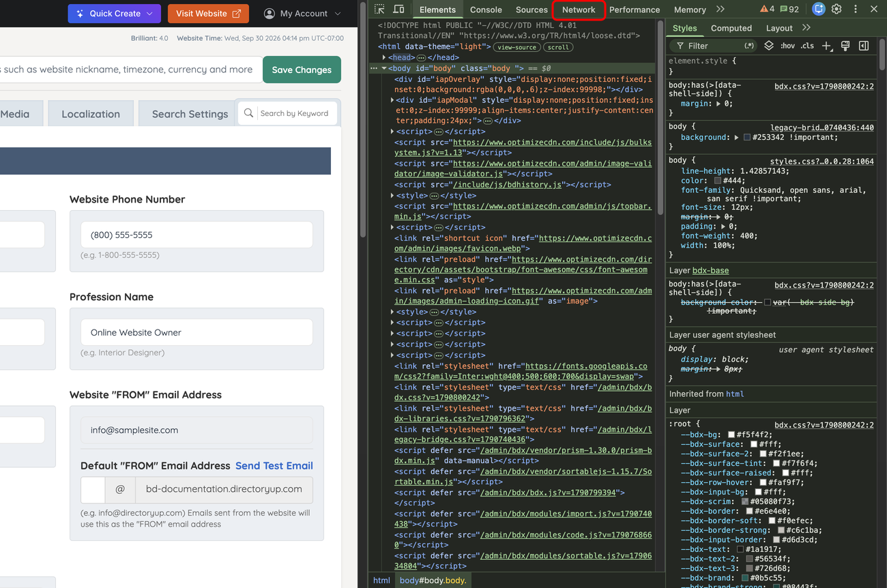
Task: Click the Search by Keyword field
Action: click(x=295, y=113)
